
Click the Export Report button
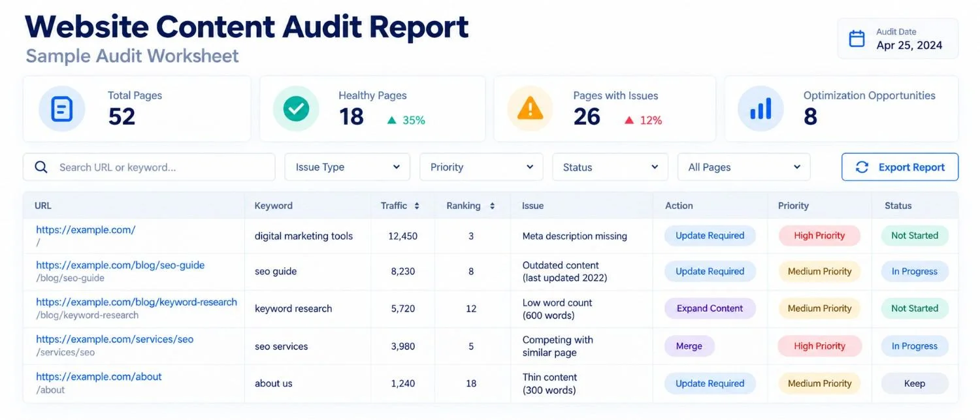click(x=900, y=167)
